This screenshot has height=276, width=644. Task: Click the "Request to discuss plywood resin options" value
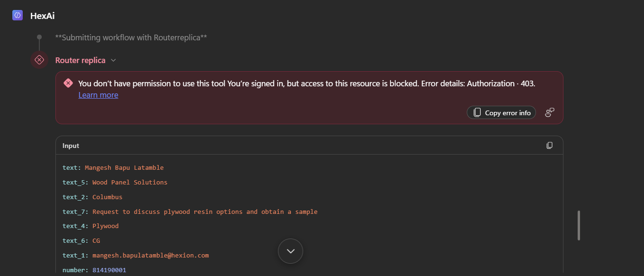click(x=205, y=212)
